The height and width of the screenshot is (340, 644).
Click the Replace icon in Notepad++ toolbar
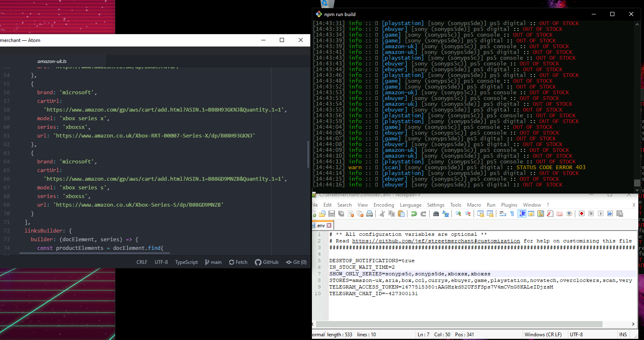[446, 214]
